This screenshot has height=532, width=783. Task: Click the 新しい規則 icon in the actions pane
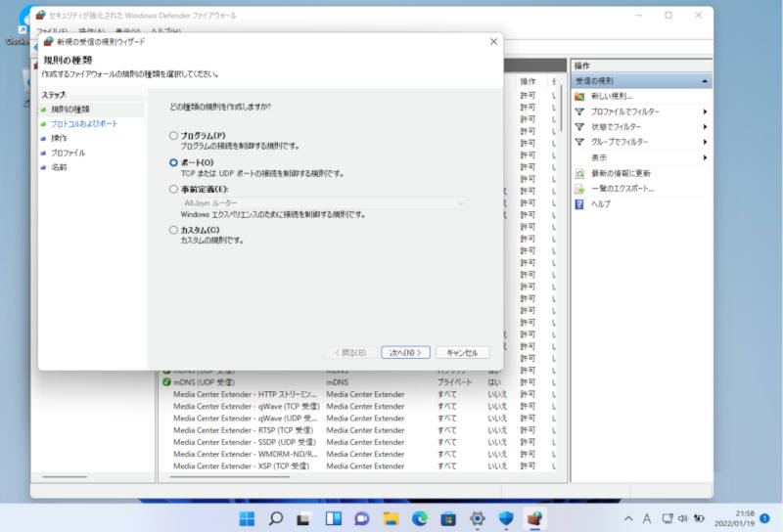579,96
